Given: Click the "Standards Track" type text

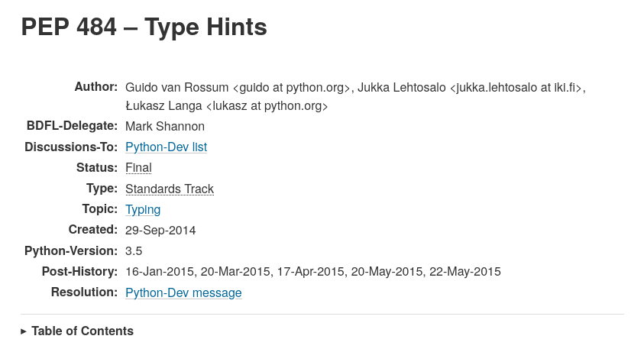Looking at the screenshot, I should coord(170,189).
